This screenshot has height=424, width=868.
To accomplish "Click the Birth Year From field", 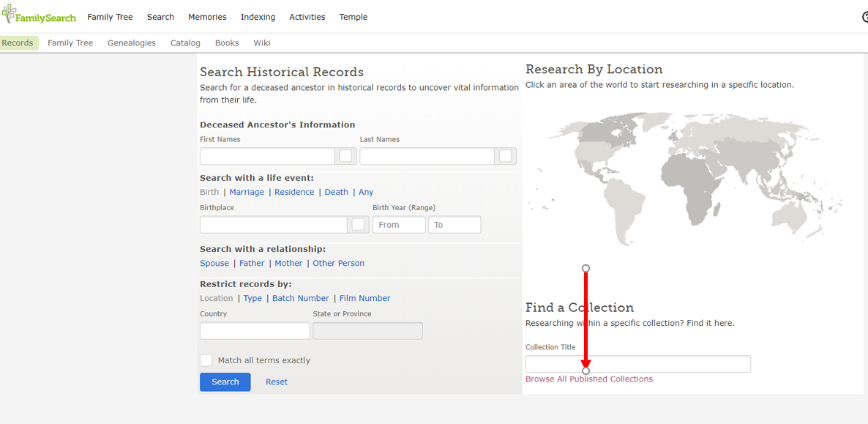I will pyautogui.click(x=399, y=225).
